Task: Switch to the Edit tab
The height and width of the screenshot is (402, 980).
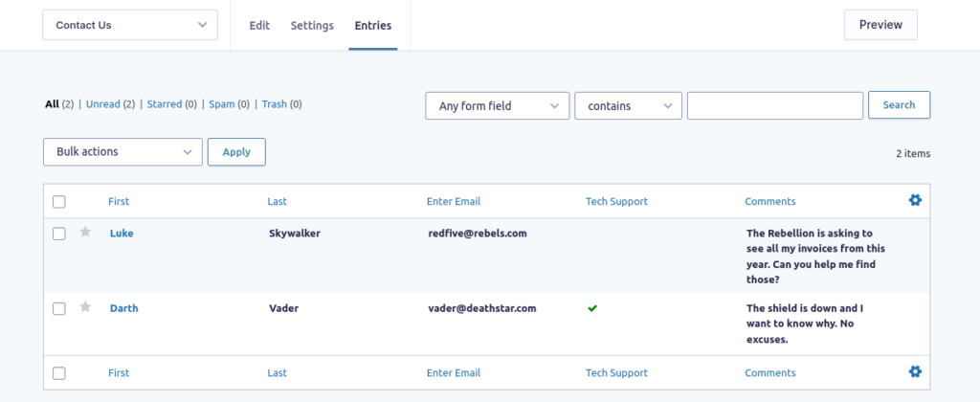Action: 259,26
